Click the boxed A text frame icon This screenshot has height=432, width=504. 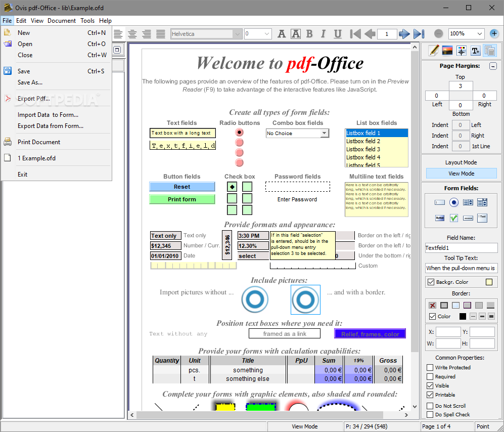point(296,34)
